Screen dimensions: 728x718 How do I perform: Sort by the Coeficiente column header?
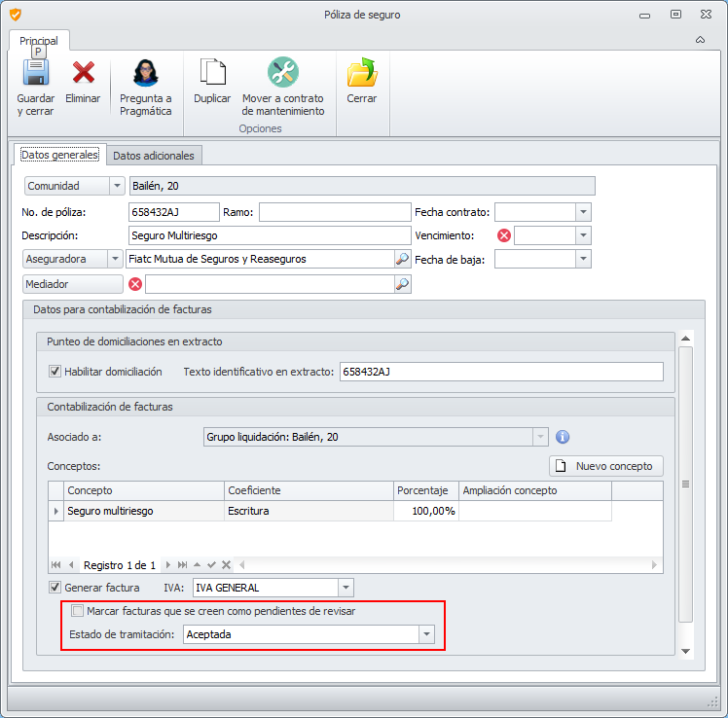coord(309,490)
